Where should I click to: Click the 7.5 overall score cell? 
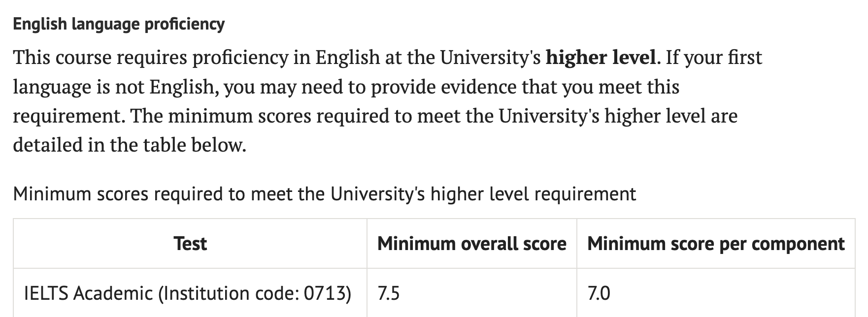click(x=389, y=293)
